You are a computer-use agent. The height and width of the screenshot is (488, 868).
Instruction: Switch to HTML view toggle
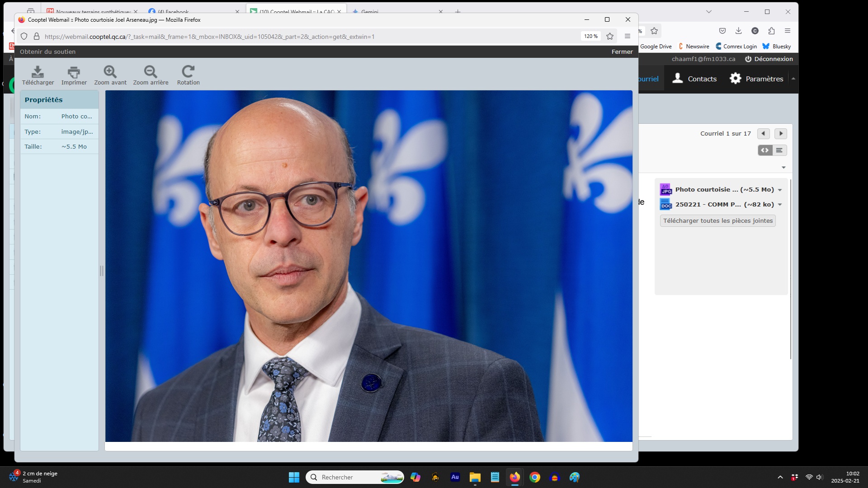[x=765, y=150]
